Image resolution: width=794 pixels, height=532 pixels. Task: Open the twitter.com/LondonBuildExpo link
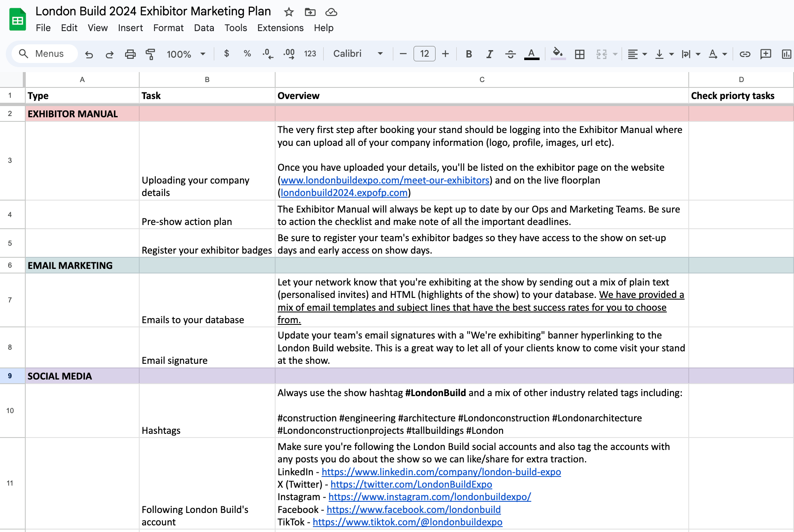(x=412, y=484)
